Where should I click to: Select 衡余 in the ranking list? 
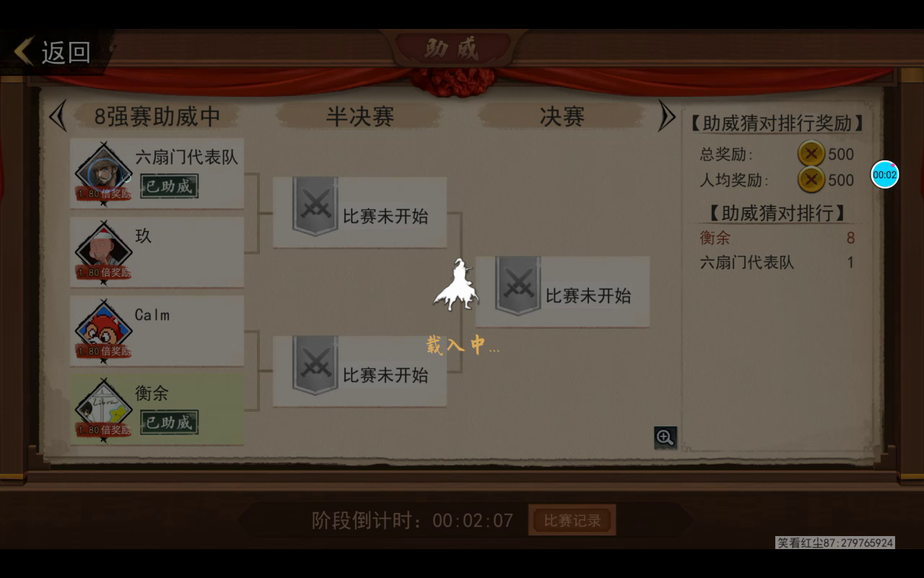point(777,238)
